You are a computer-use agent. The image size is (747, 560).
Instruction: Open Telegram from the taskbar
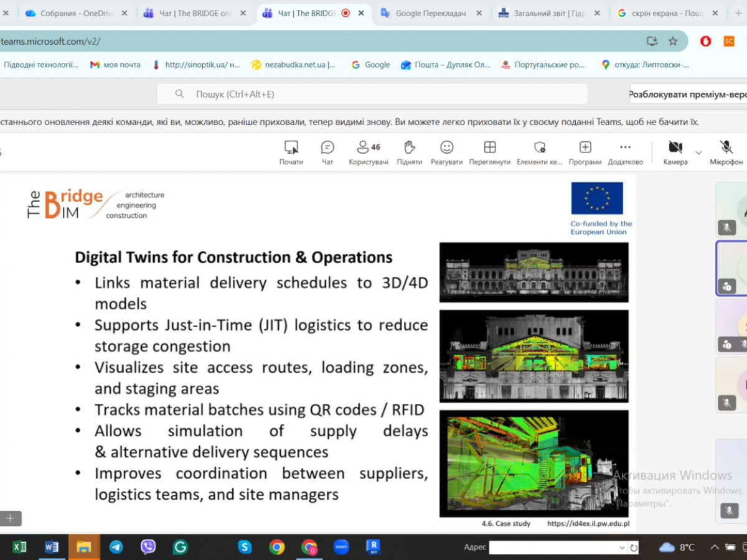pyautogui.click(x=116, y=547)
